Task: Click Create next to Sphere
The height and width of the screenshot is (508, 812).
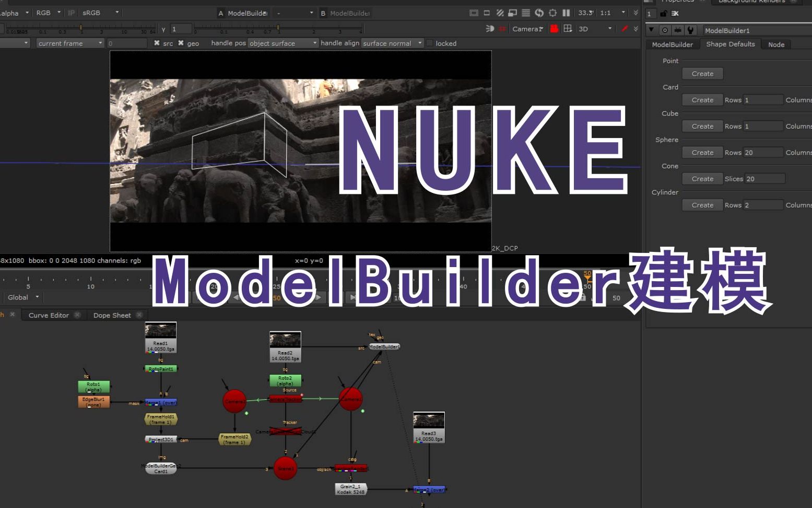Action: (x=702, y=152)
